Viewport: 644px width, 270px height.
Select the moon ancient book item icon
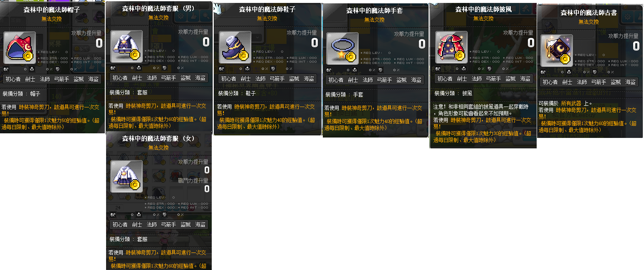pyautogui.click(x=556, y=51)
